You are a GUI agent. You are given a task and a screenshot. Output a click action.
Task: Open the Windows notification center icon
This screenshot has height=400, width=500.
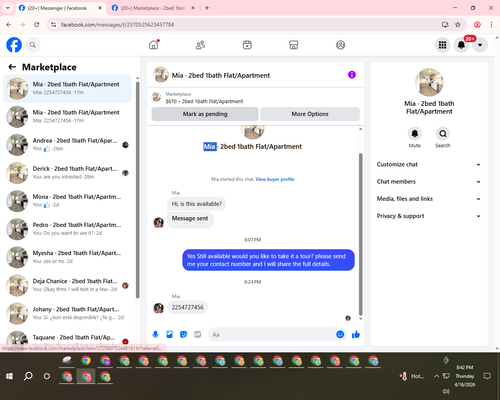487,376
